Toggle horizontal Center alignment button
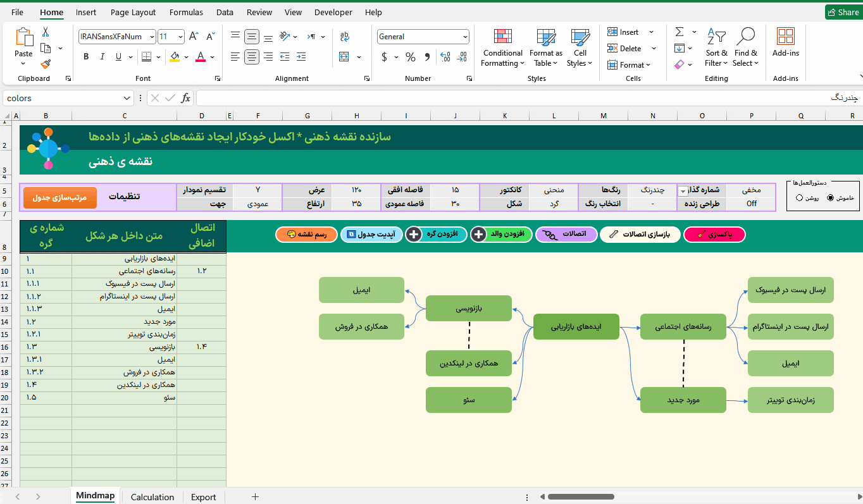Viewport: 863px width, 504px height. [252, 57]
